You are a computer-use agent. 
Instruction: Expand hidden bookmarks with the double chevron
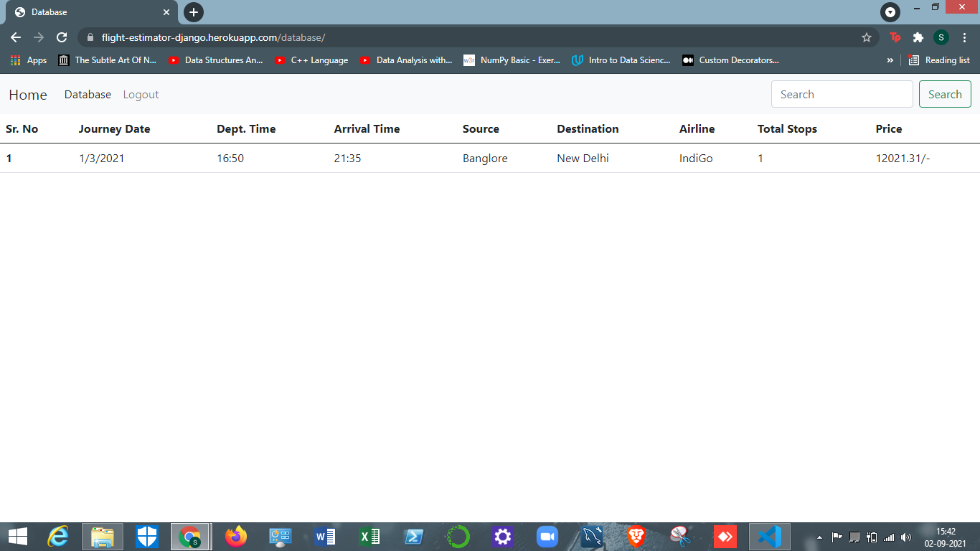(890, 60)
